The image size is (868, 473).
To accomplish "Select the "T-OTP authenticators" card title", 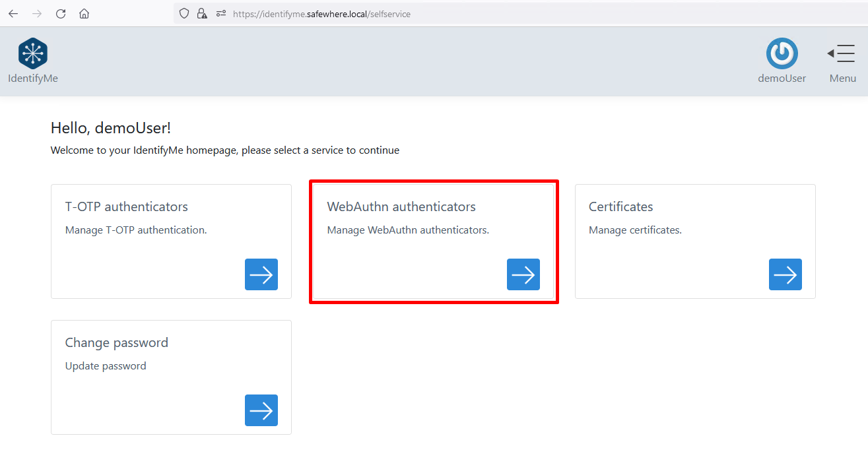I will tap(126, 206).
